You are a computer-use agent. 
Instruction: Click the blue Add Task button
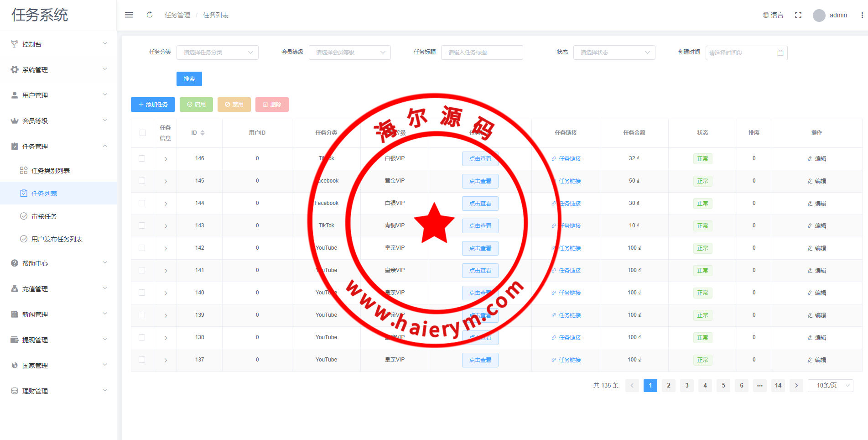(x=153, y=105)
